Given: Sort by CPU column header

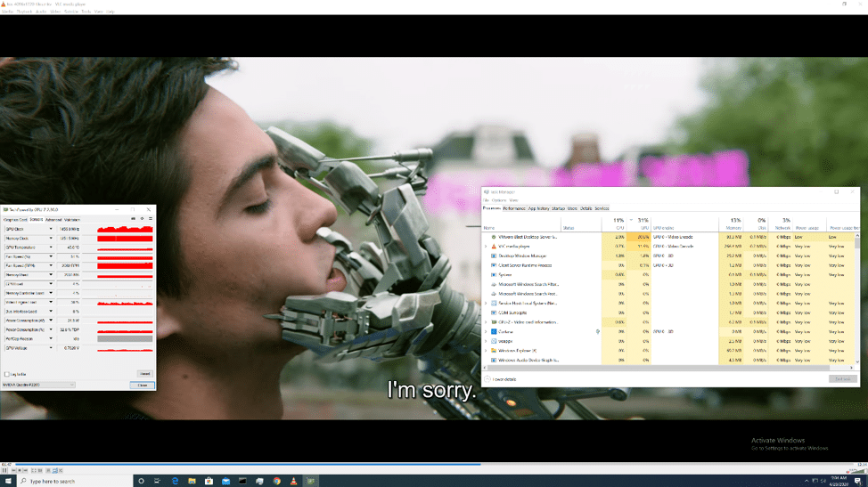Looking at the screenshot, I should coord(615,223).
